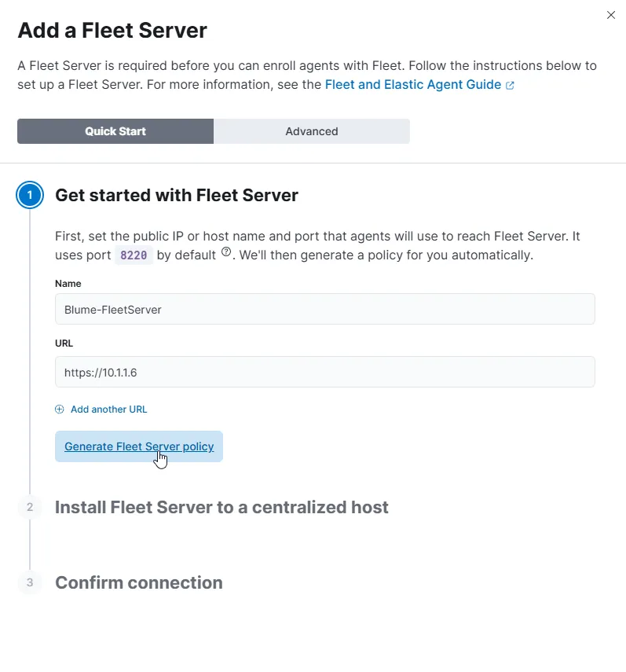626x672 pixels.
Task: Click into the URL field with https://10.1.1.6
Action: 324,373
